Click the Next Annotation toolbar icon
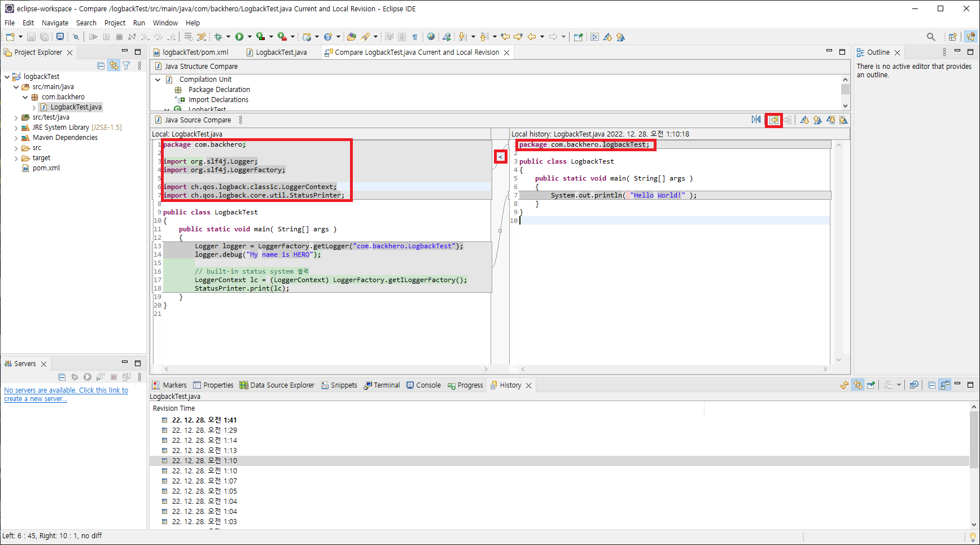Viewport: 980px width, 545px height. (x=462, y=37)
